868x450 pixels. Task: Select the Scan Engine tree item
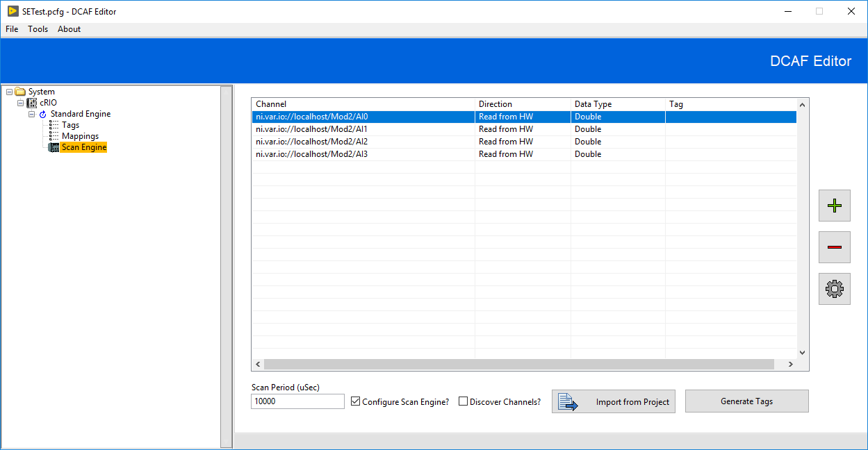point(83,147)
